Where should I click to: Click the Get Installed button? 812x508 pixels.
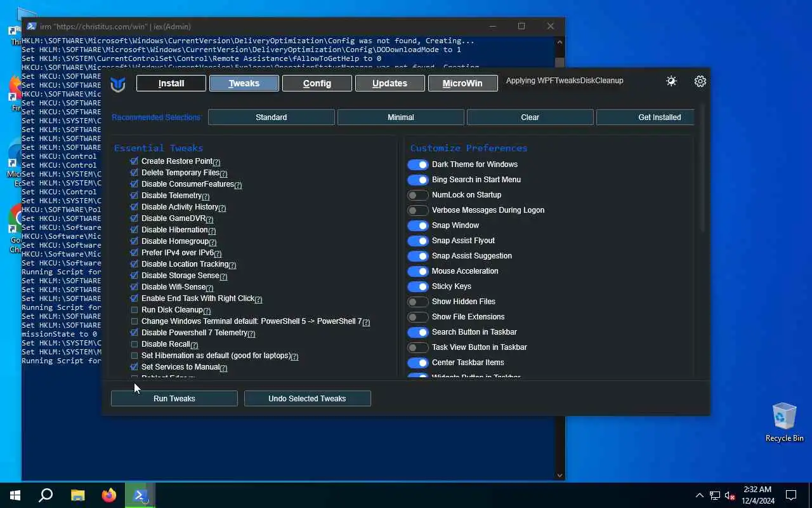[x=646, y=117]
